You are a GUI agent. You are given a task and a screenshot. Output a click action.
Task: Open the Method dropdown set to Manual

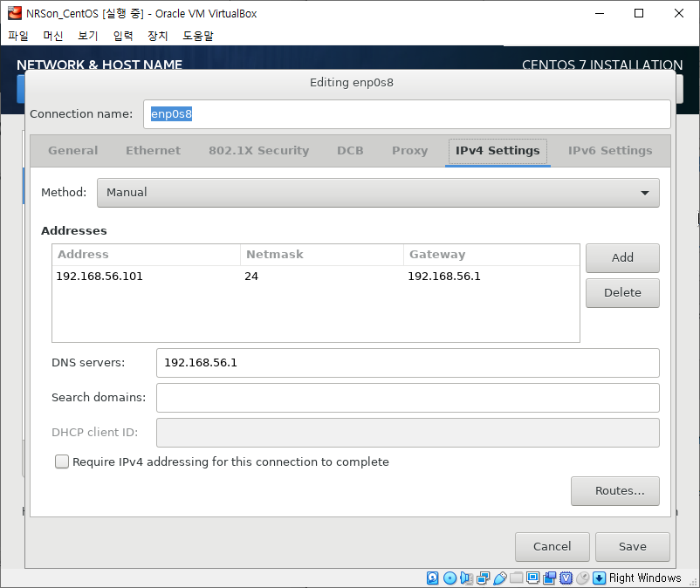coord(378,193)
